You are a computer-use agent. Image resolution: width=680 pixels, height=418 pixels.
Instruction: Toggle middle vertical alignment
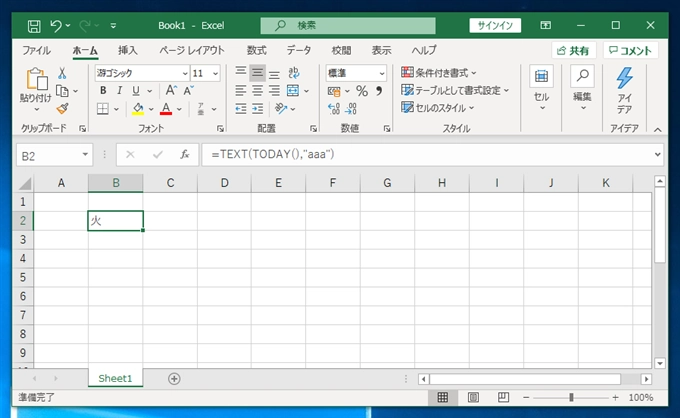coord(257,72)
